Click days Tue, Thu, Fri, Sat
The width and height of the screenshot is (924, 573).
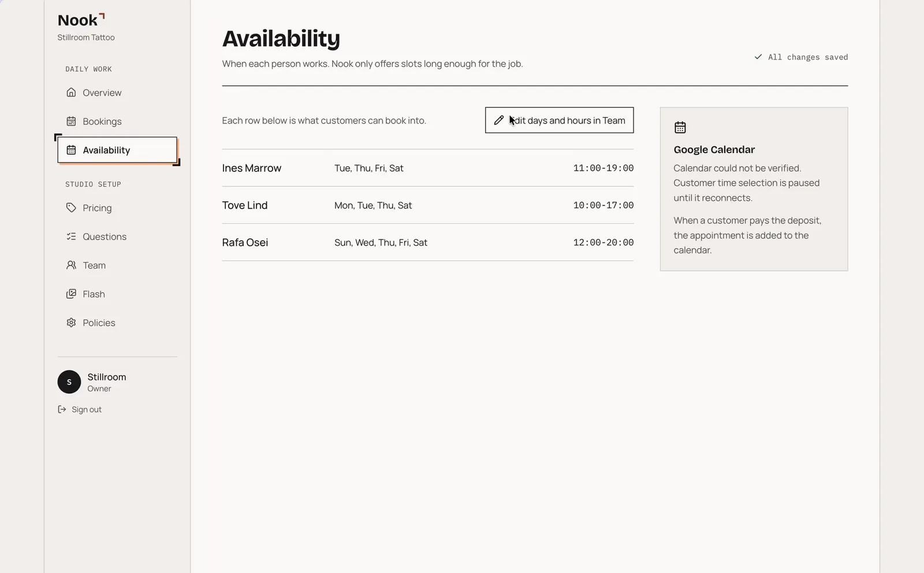369,168
